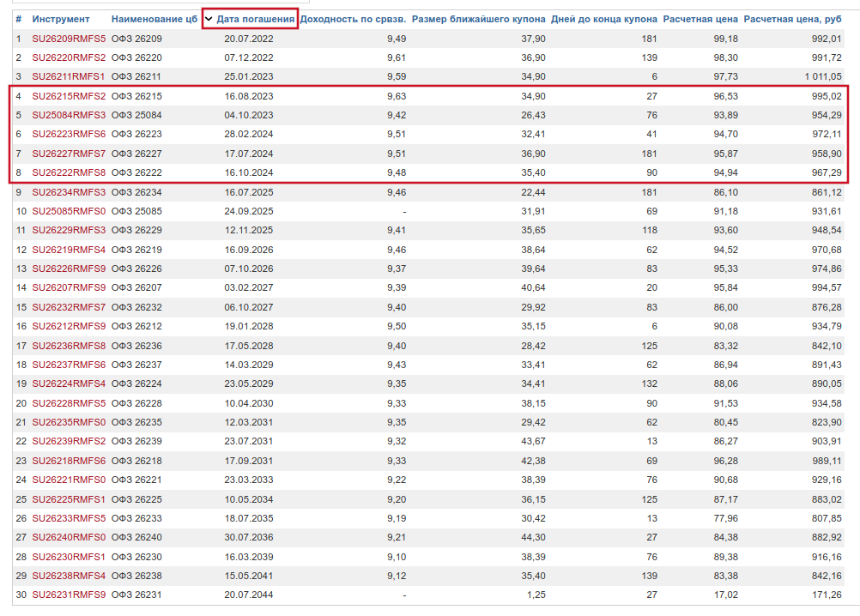Select maturity date 16.03.2039

tap(248, 557)
